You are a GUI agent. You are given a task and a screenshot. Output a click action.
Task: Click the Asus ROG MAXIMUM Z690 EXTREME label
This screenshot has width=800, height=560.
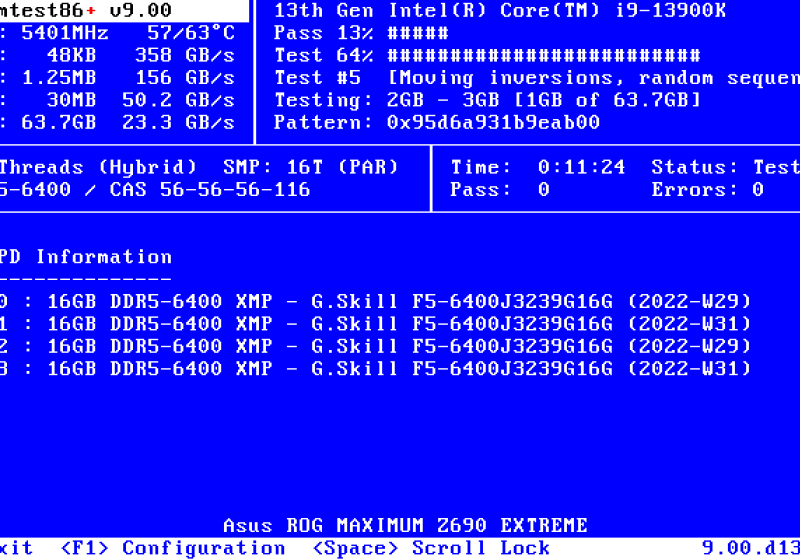click(x=406, y=525)
